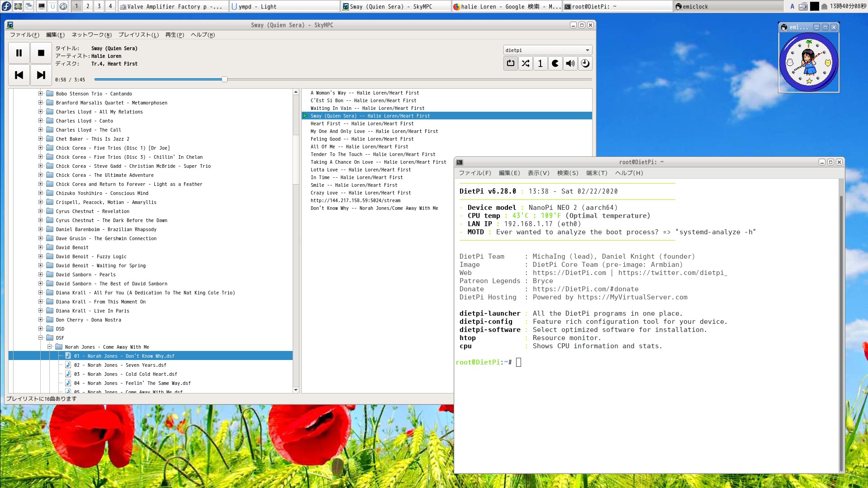Toggle repeat playback mode
Image resolution: width=868 pixels, height=488 pixels.
[510, 63]
